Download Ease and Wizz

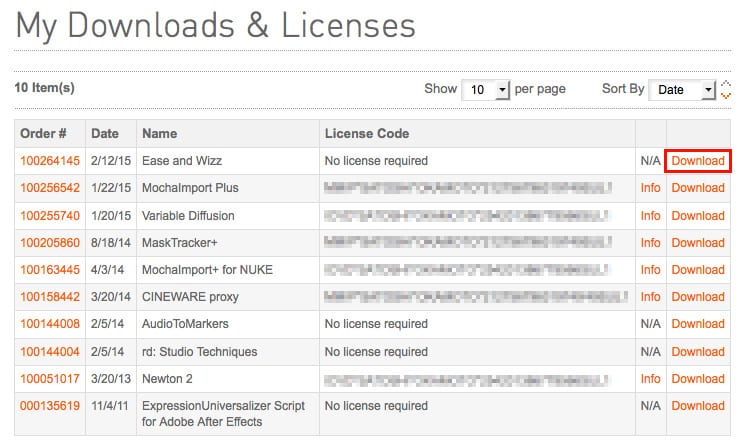click(x=698, y=161)
